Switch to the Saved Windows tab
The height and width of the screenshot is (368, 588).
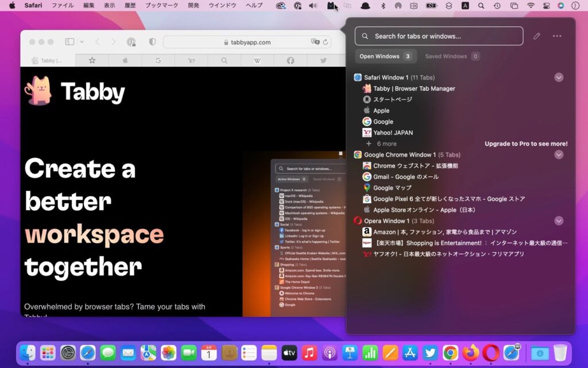click(451, 56)
